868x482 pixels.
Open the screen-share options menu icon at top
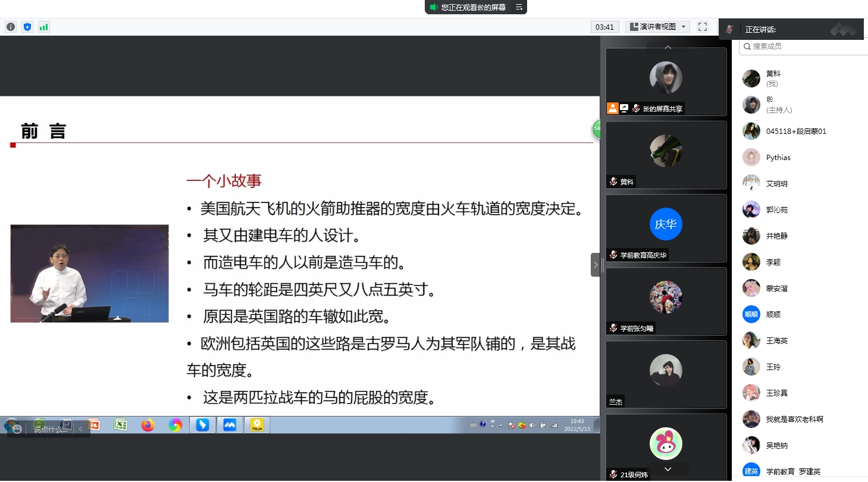click(519, 7)
